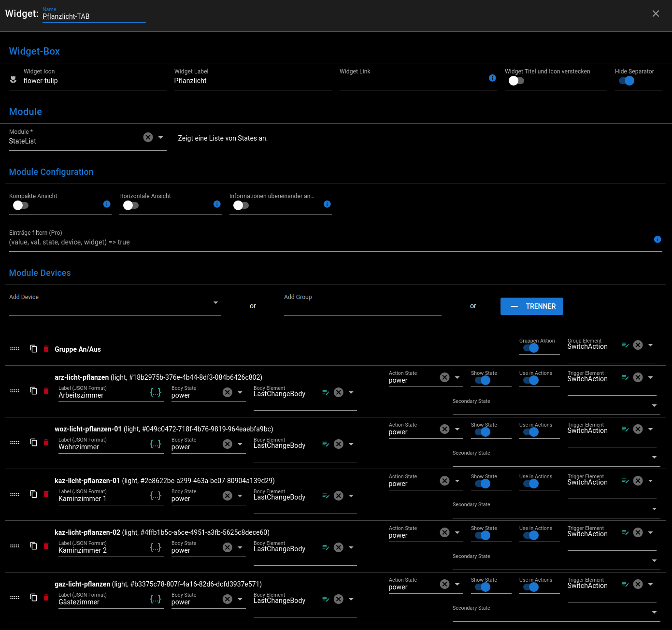Open Secondary State dropdown for kaz-licht-pflanzen-02

click(x=655, y=560)
